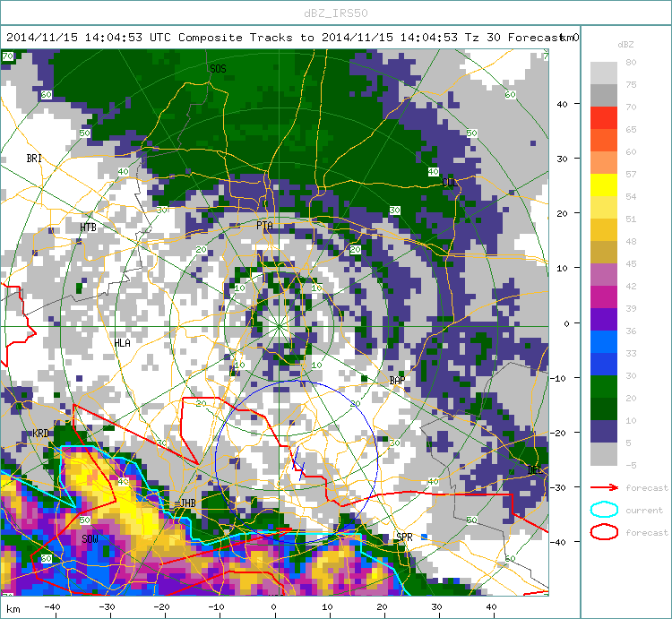The height and width of the screenshot is (619, 672).
Task: Click the red forecast arrow legend icon
Action: [x=604, y=487]
